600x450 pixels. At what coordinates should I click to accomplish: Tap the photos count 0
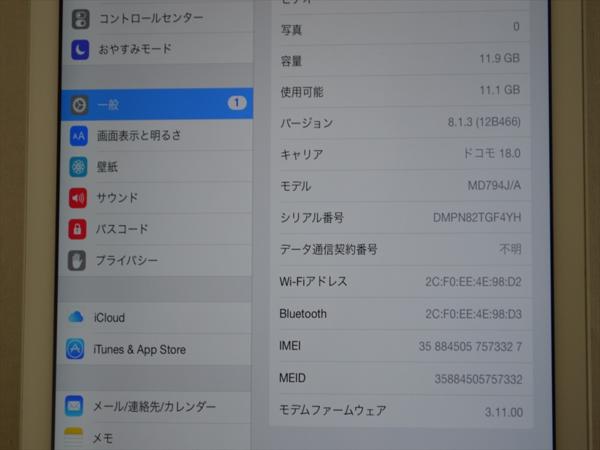point(516,26)
